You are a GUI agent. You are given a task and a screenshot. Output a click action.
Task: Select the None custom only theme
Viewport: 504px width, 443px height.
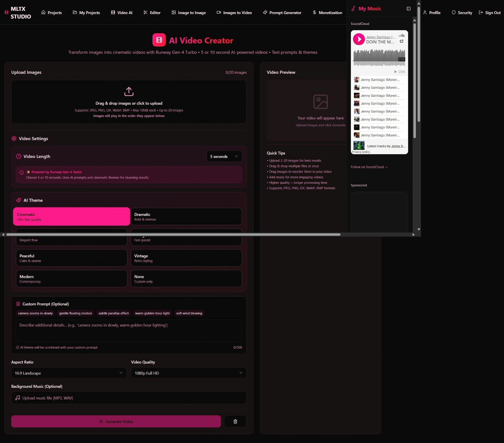186,278
